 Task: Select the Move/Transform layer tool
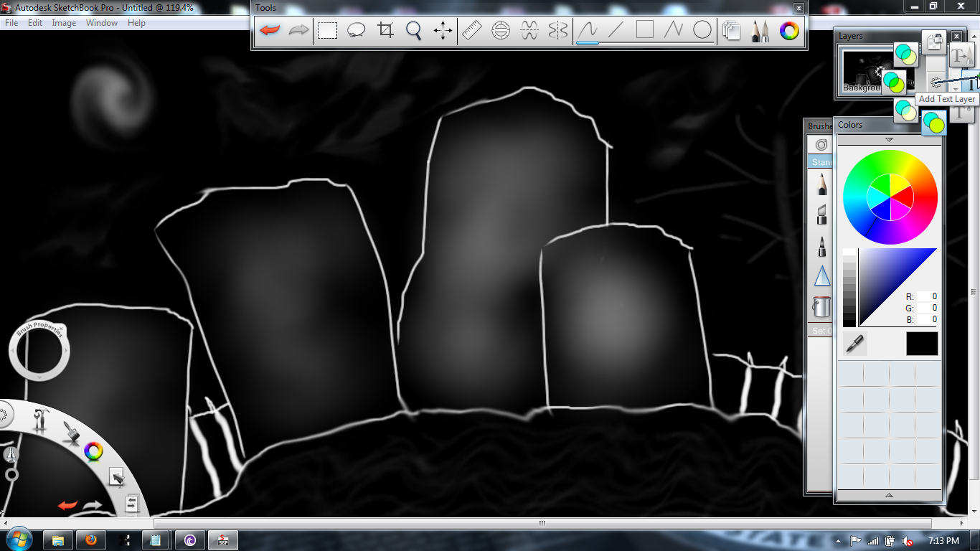(x=443, y=30)
